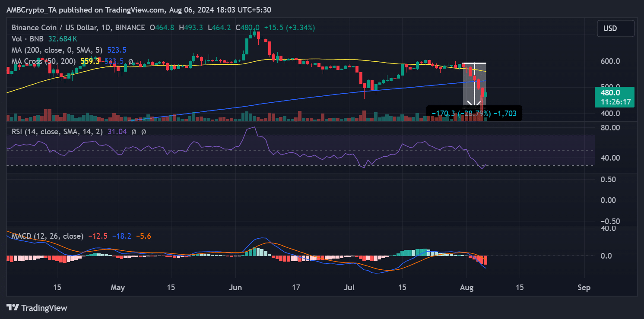The height and width of the screenshot is (319, 644).
Task: Click the TradingView logo
Action: [38, 308]
